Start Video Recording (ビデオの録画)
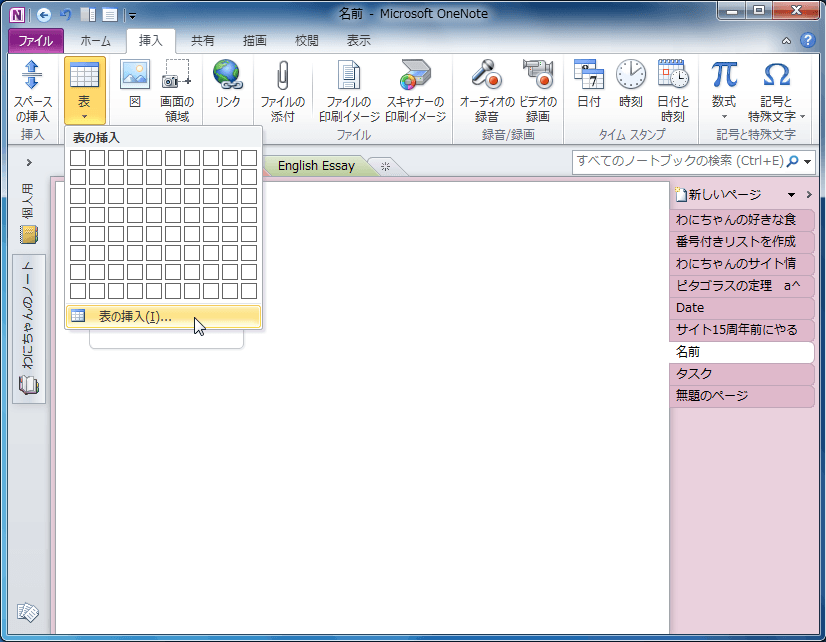 pyautogui.click(x=538, y=91)
